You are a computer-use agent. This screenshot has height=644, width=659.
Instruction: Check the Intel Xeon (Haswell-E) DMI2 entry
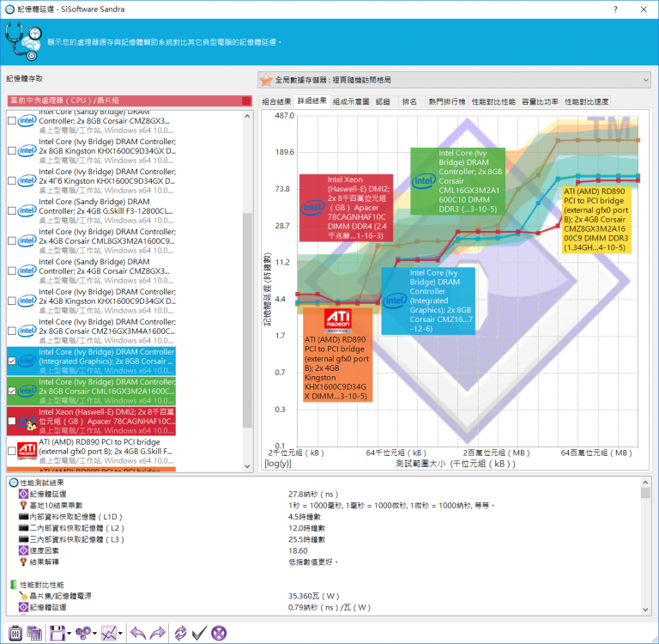coord(12,421)
